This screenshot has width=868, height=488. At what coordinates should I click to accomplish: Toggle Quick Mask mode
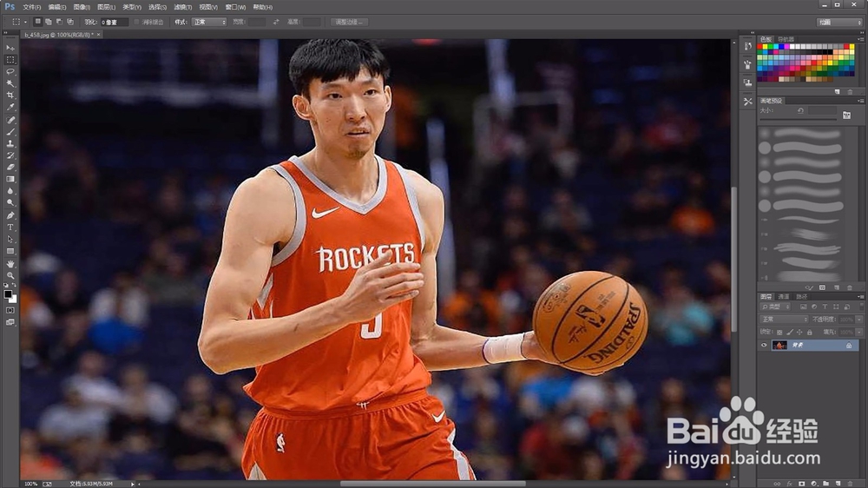click(x=10, y=311)
